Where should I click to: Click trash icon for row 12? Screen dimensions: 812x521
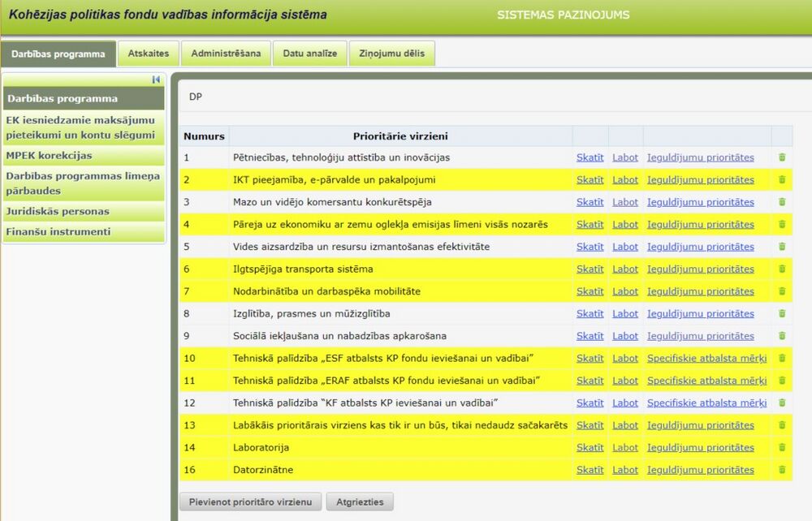click(x=782, y=403)
